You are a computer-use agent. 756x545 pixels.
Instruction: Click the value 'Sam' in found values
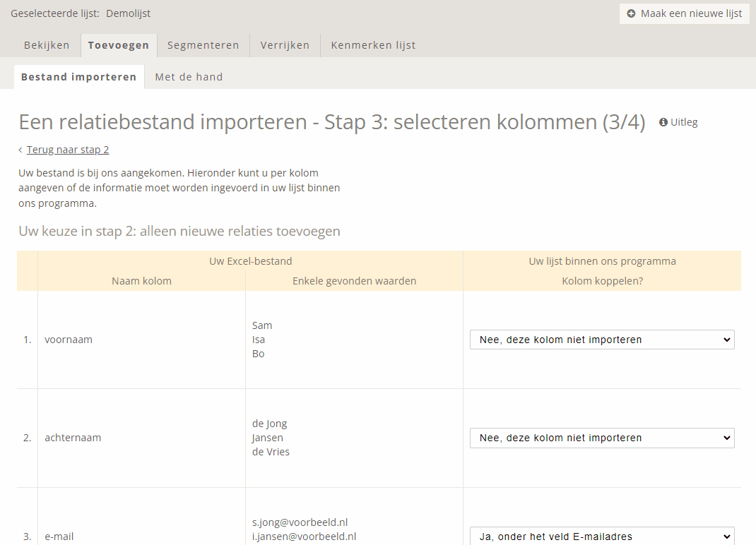(x=262, y=325)
